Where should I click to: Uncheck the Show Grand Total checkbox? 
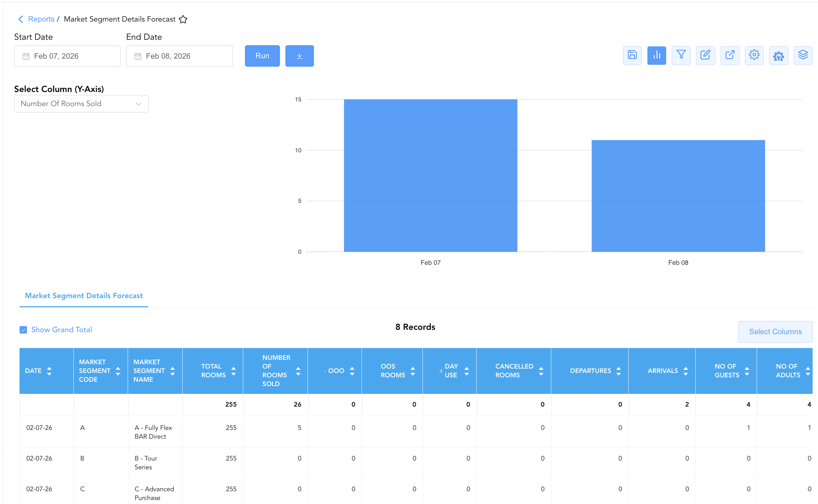tap(23, 330)
